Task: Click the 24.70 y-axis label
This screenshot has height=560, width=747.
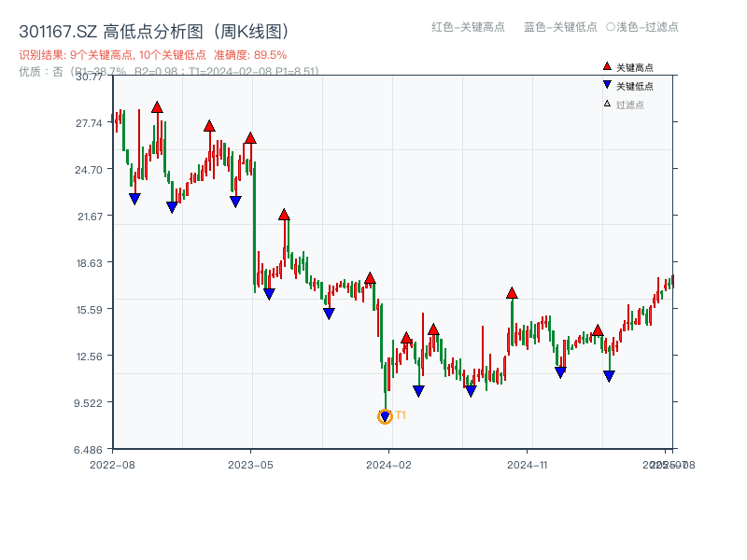Action: tap(89, 170)
